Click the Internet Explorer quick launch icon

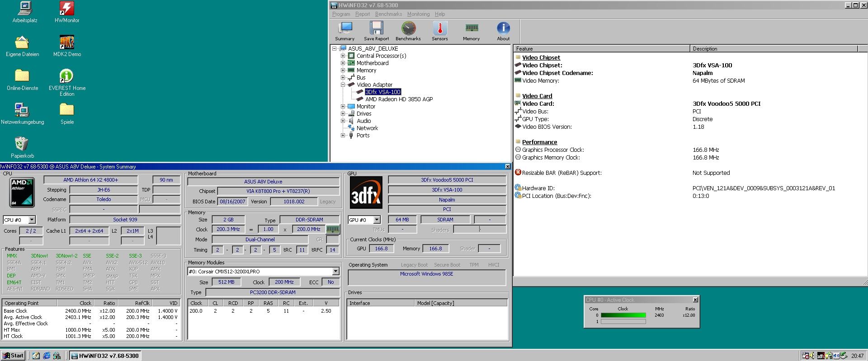47,356
